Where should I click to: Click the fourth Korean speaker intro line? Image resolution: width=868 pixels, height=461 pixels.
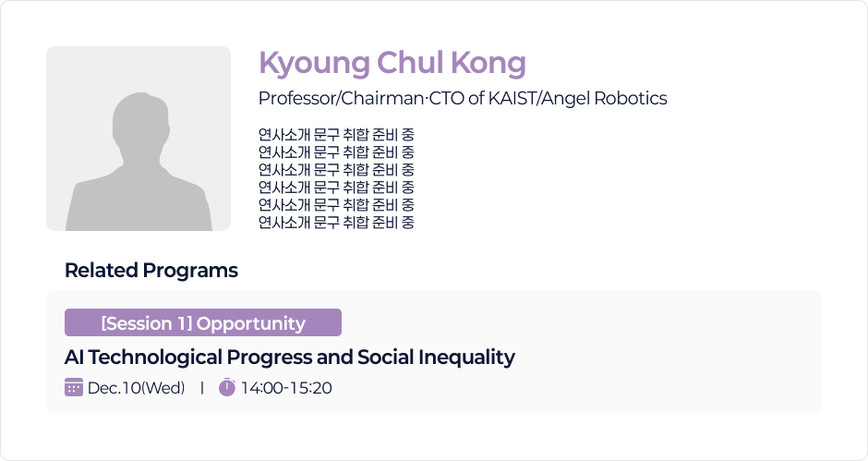tap(336, 188)
